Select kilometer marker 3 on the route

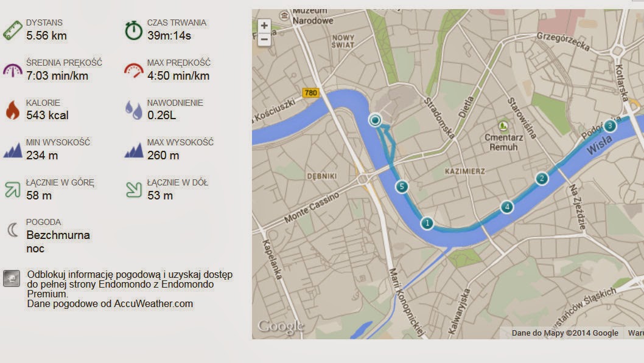(610, 126)
